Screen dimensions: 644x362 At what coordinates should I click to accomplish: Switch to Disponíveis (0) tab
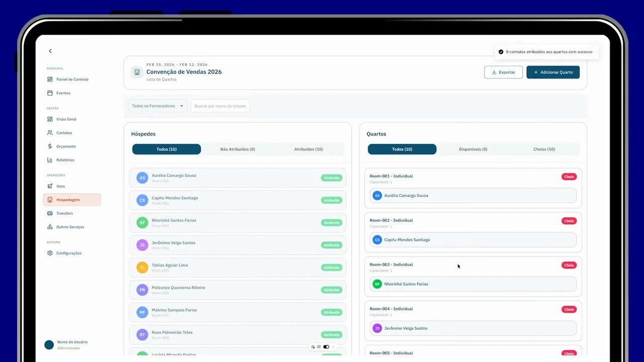tap(473, 149)
